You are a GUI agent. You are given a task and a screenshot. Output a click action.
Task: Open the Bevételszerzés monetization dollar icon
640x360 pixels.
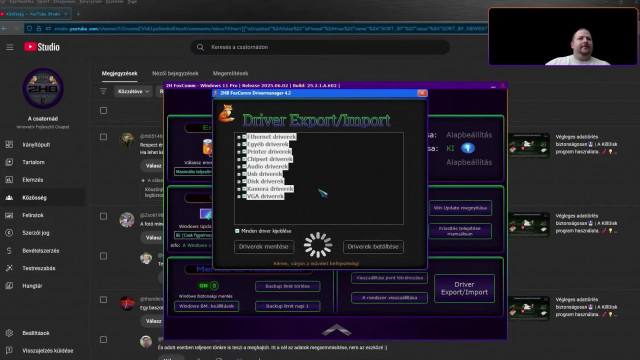[9, 251]
